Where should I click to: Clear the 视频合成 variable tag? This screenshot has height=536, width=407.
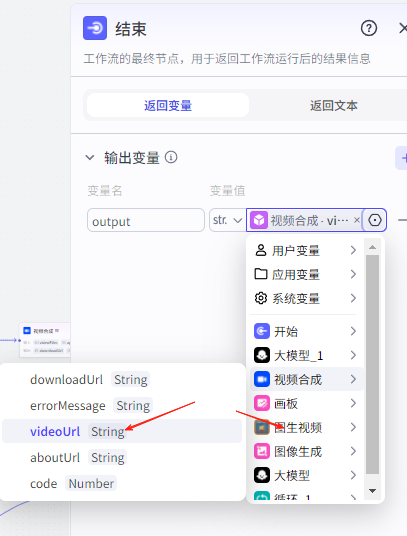click(356, 220)
